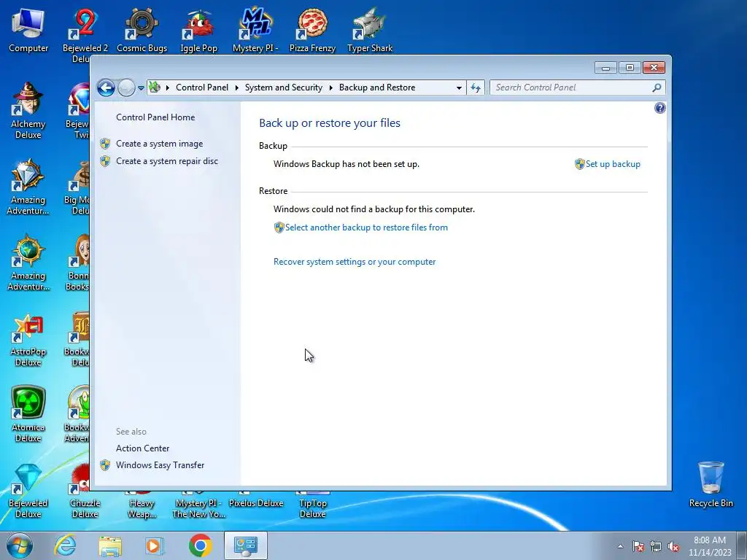Click Create a system repair disc
This screenshot has width=747, height=560.
167,161
